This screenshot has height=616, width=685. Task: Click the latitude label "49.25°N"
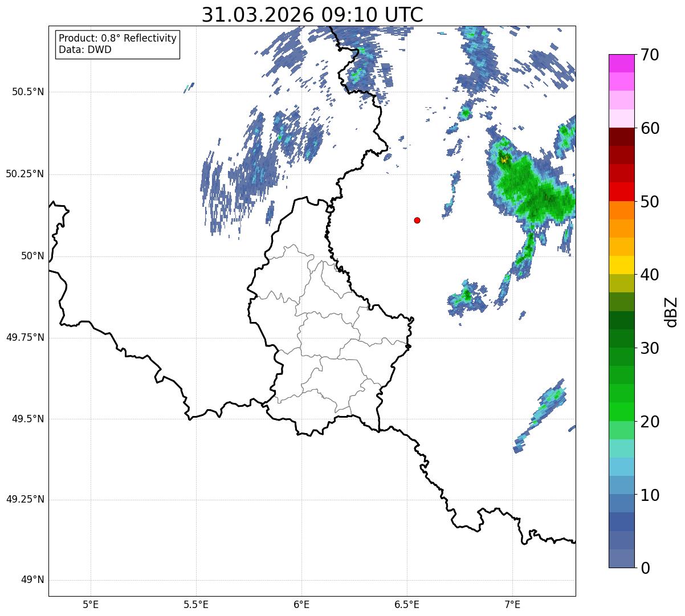(x=25, y=500)
